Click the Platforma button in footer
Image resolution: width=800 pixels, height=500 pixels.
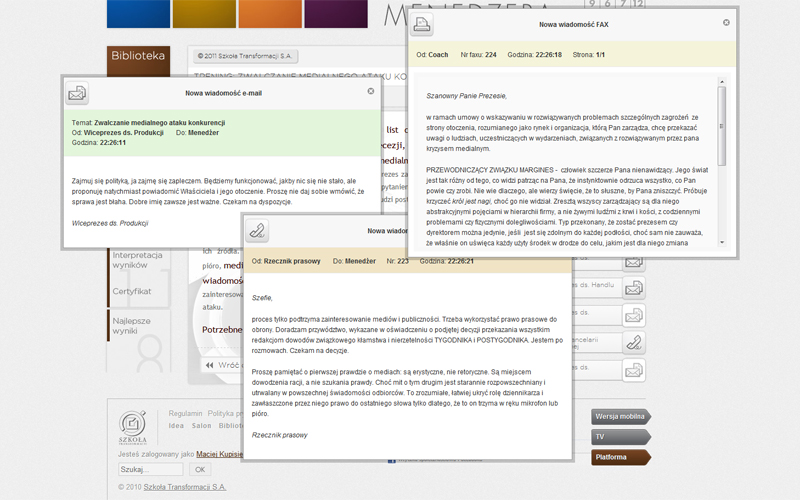pos(620,457)
